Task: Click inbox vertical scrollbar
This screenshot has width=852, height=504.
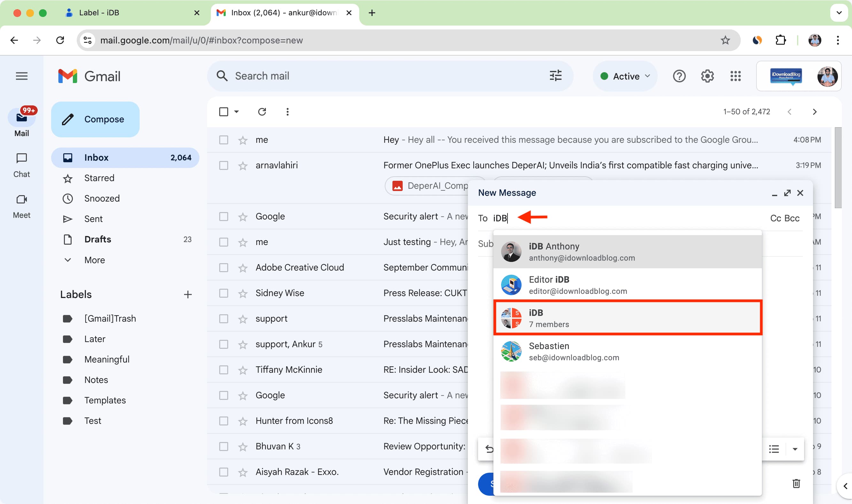Action: (838, 168)
